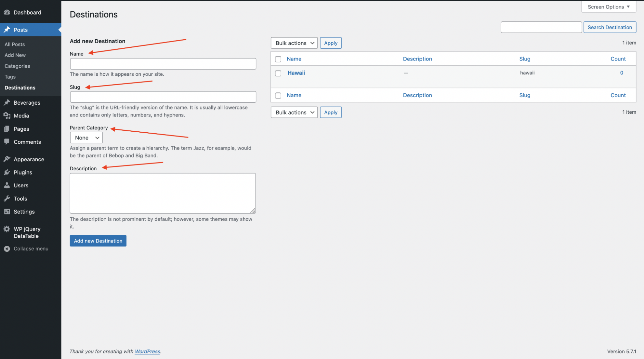This screenshot has height=359, width=644.
Task: Click the Pages icon in sidebar
Action: click(7, 129)
